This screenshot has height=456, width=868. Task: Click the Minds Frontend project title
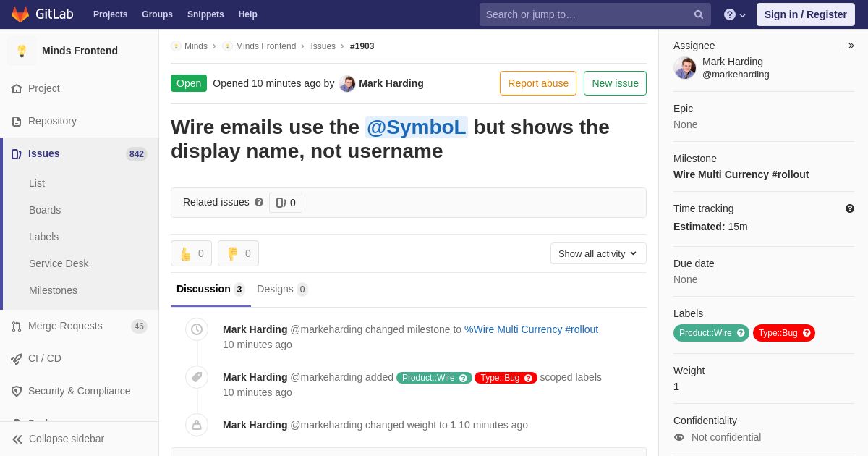[80, 51]
